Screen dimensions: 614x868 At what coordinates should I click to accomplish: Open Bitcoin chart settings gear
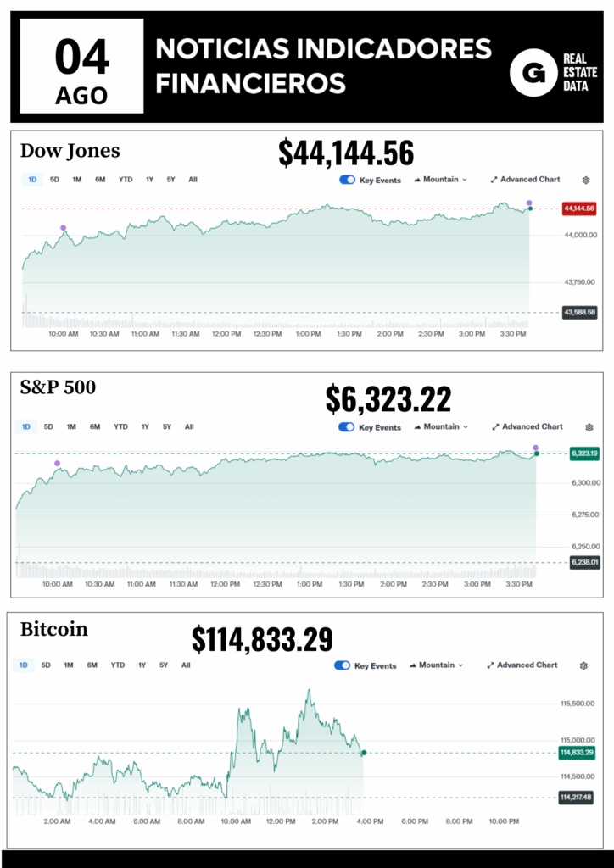coord(584,665)
